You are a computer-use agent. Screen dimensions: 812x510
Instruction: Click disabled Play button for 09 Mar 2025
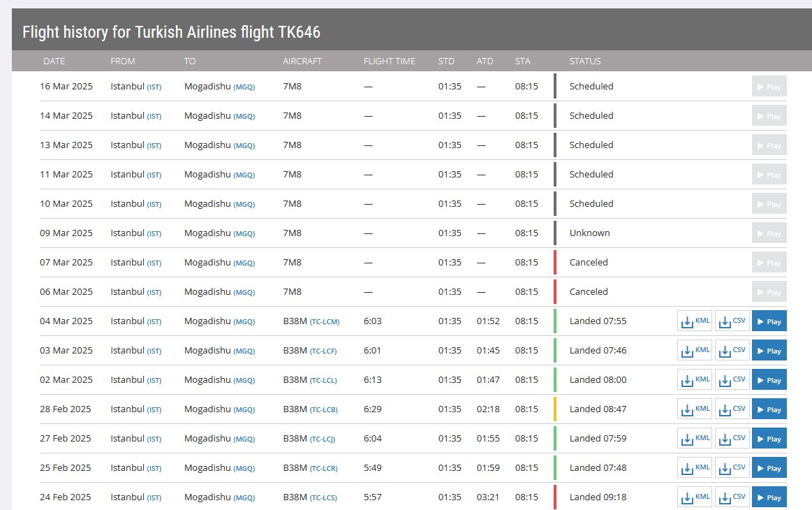point(769,233)
